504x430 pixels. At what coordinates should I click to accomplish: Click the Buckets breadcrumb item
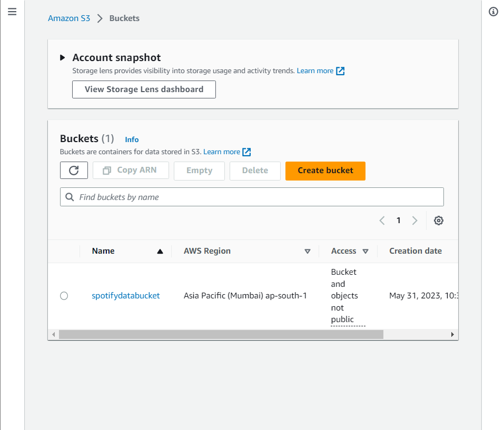click(124, 18)
